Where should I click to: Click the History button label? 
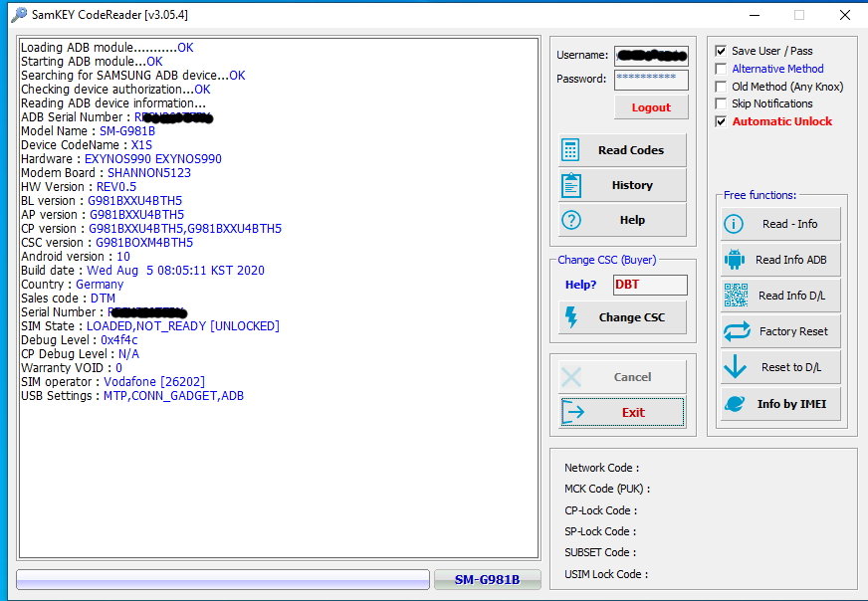632,185
